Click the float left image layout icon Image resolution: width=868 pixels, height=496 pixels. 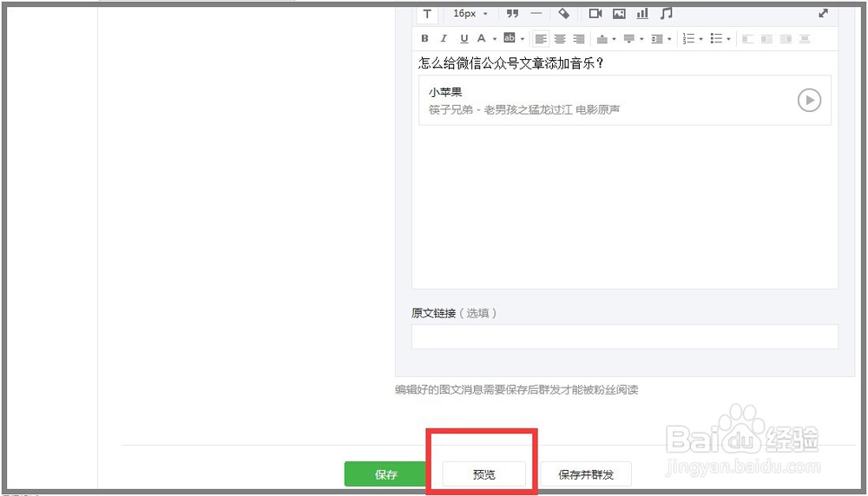point(747,39)
